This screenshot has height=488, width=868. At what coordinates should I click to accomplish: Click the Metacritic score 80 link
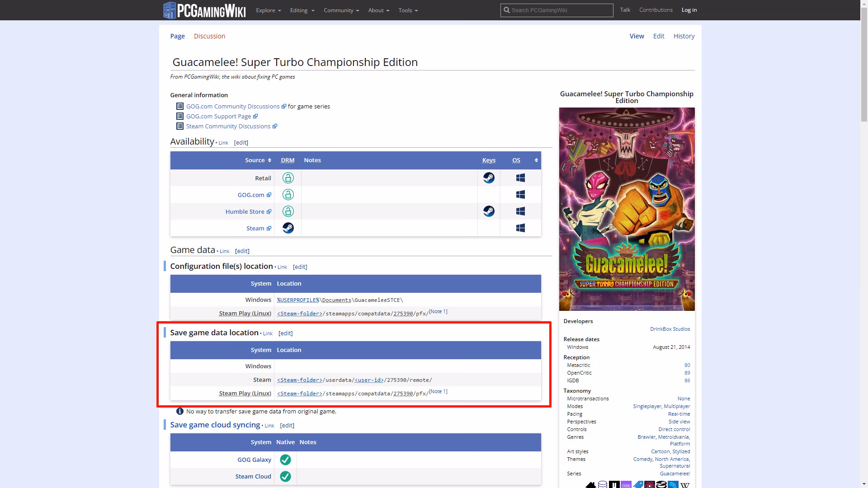coord(687,365)
